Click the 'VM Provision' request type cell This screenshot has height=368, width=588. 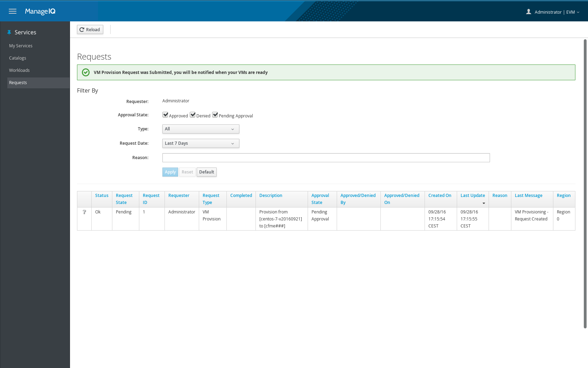213,219
